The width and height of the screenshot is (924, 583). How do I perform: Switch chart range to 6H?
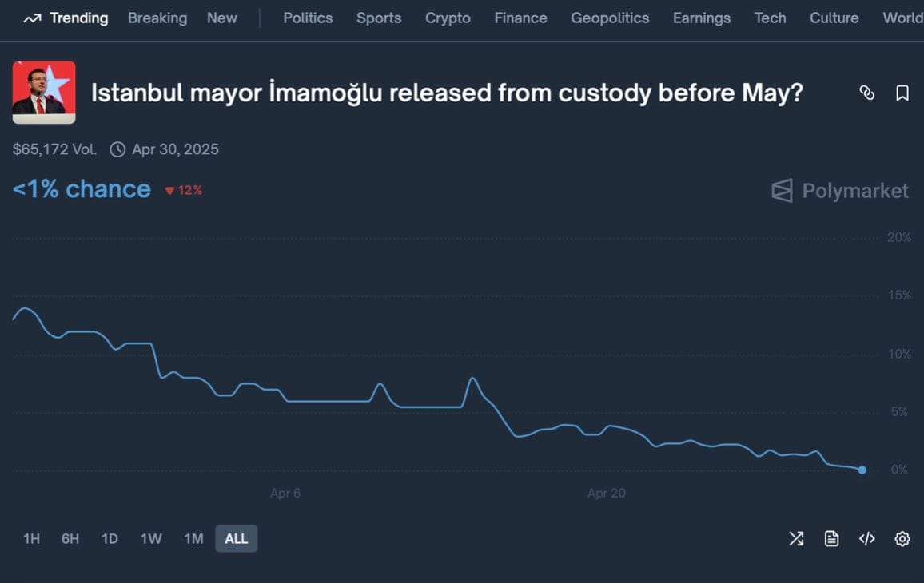coord(70,538)
